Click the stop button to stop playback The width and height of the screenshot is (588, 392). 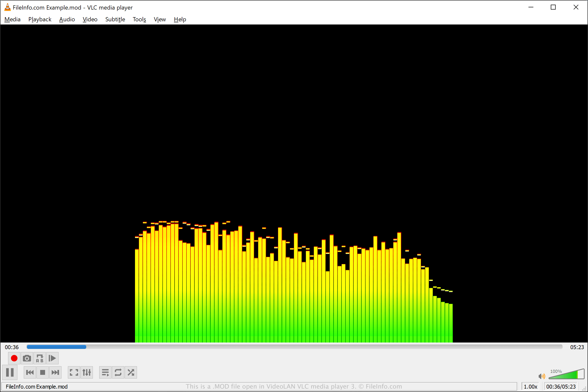click(x=42, y=372)
